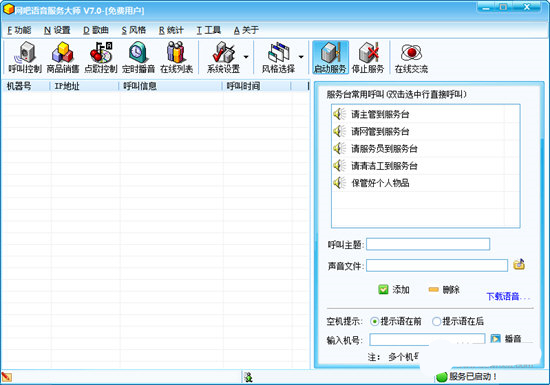The height and width of the screenshot is (385, 550).
Task: Sort by the 呼叫信息 column header
Action: 170,86
